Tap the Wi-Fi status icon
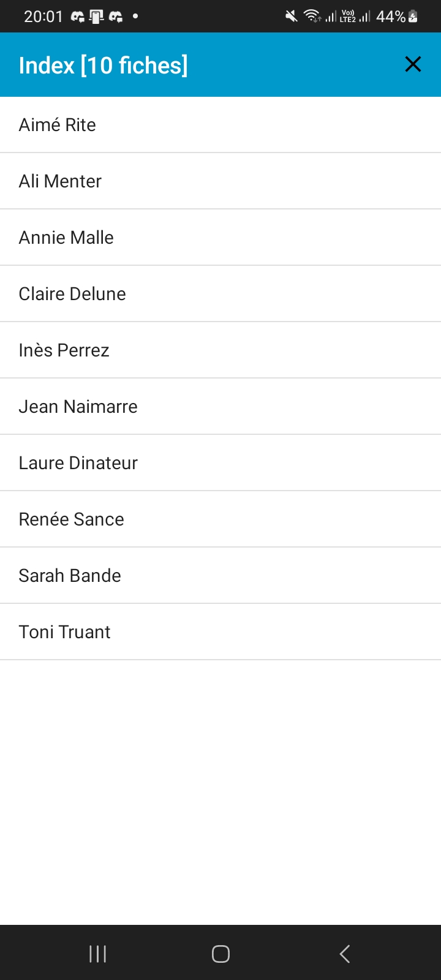Screen dimensions: 441x980 312,17
